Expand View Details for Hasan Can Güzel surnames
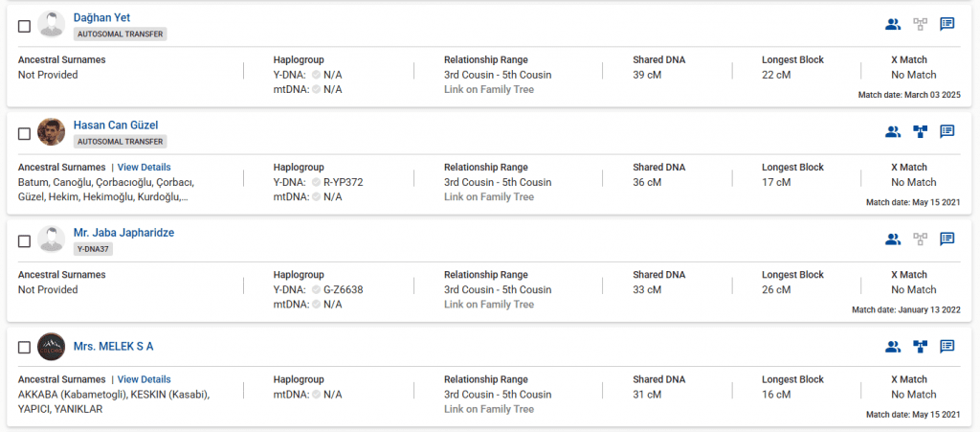This screenshot has height=432, width=980. (144, 168)
